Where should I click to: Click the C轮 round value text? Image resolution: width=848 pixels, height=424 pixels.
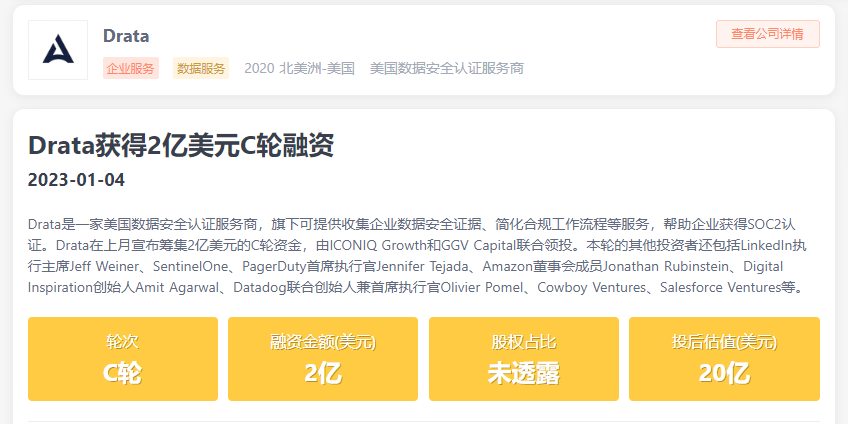click(x=122, y=374)
